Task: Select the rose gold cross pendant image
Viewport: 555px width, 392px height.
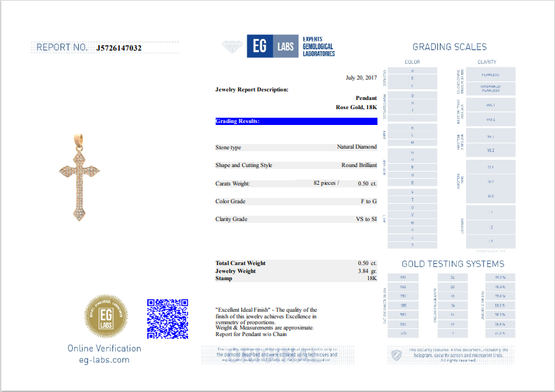Action: pyautogui.click(x=79, y=177)
